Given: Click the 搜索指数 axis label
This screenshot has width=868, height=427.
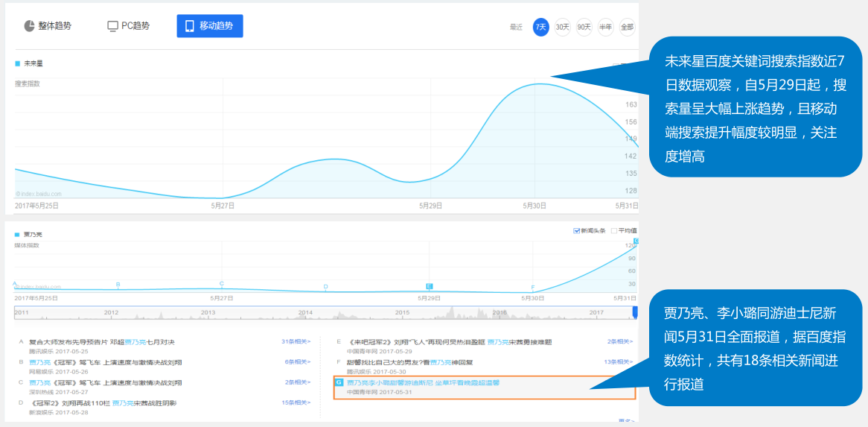Looking at the screenshot, I should 27,84.
